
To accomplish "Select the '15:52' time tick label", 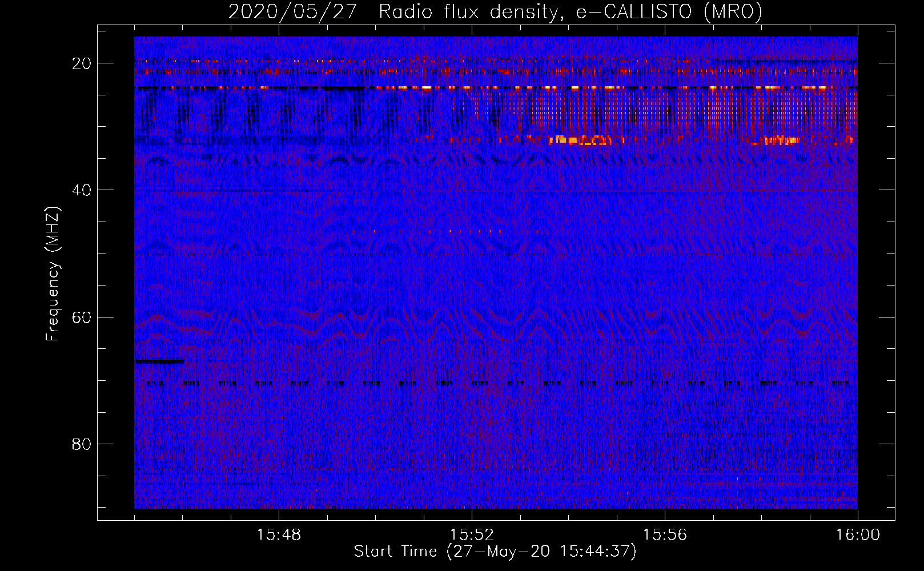I will [472, 535].
